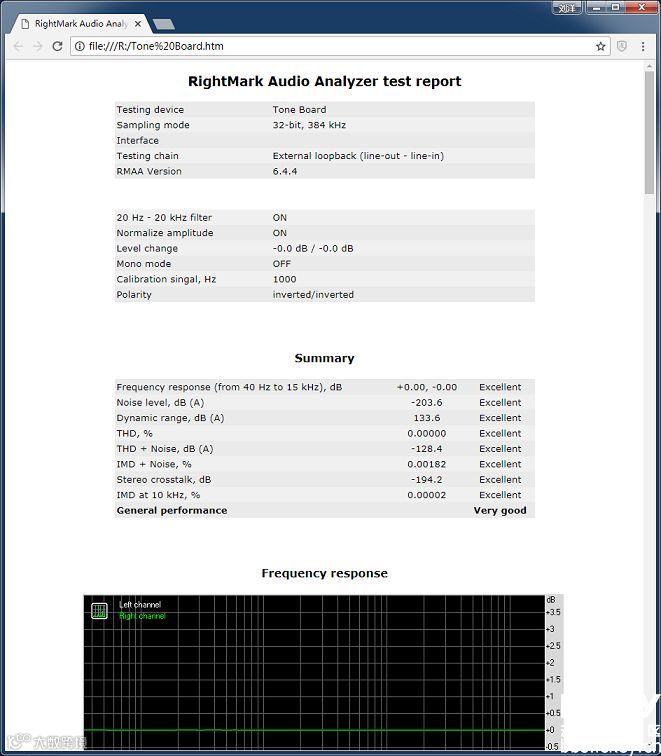661x756 pixels.
Task: Click the page document icon on the tab
Action: point(26,24)
